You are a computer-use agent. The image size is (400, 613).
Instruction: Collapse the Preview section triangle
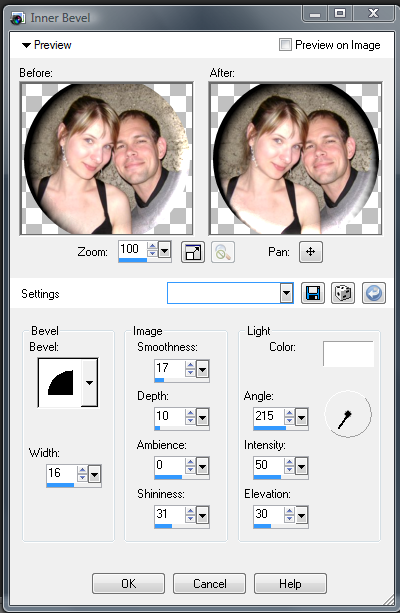[26, 45]
